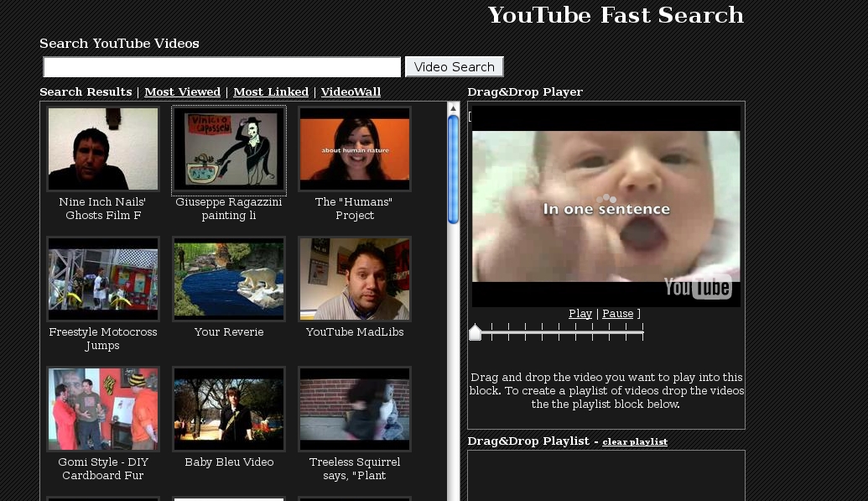Click the Gomi Style DIY Cardboard thumbnail

[103, 409]
